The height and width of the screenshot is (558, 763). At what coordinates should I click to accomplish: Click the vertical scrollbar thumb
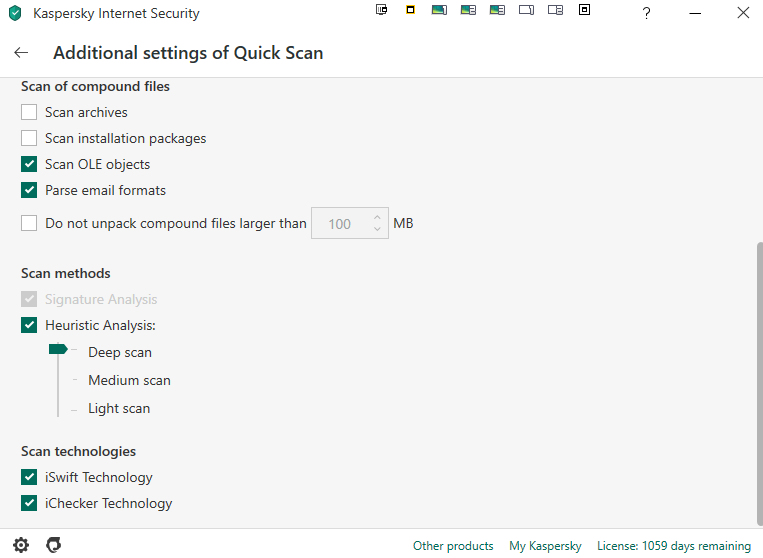tap(760, 383)
